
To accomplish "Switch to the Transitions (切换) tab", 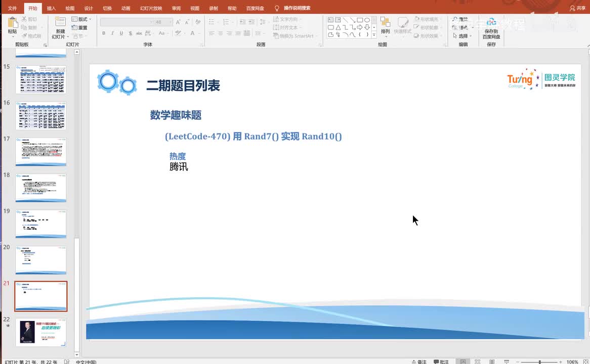I will 107,8.
